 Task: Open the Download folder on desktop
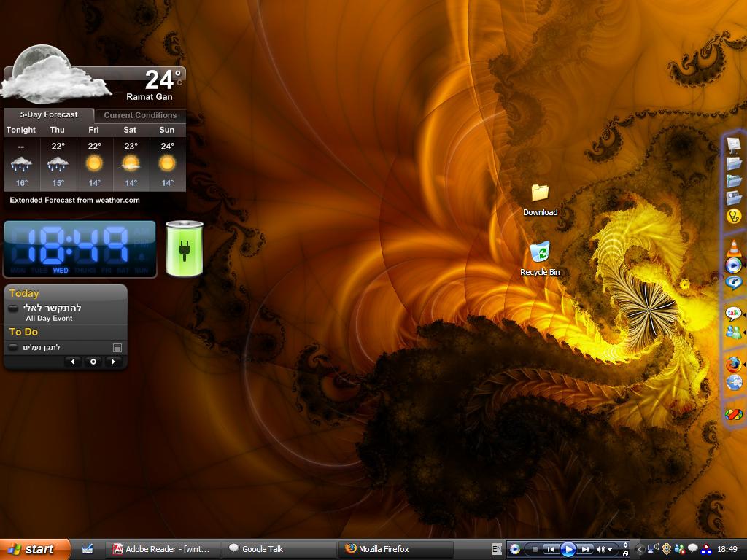pos(540,193)
